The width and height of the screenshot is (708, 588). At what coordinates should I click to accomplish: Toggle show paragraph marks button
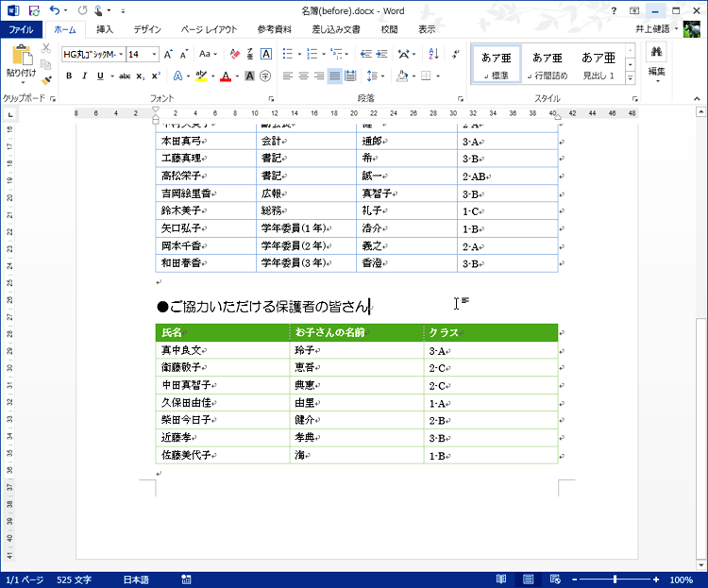(x=455, y=54)
